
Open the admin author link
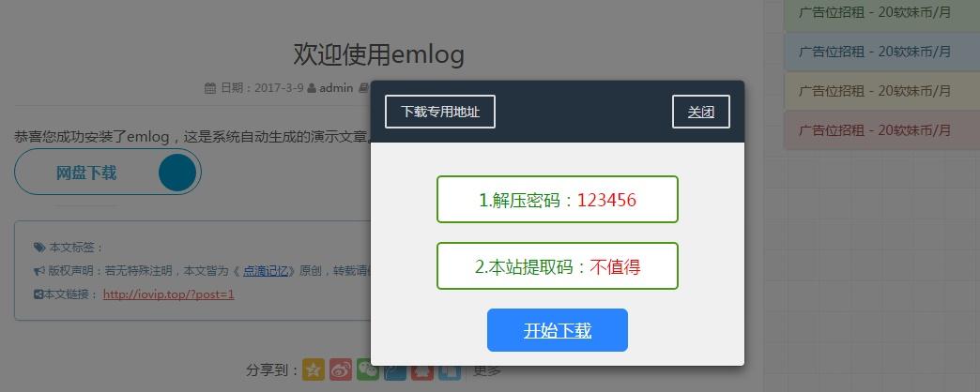click(336, 88)
